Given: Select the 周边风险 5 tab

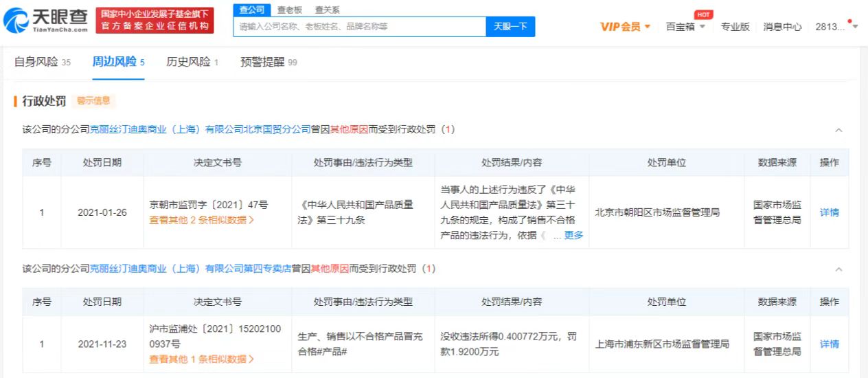Looking at the screenshot, I should pos(118,62).
